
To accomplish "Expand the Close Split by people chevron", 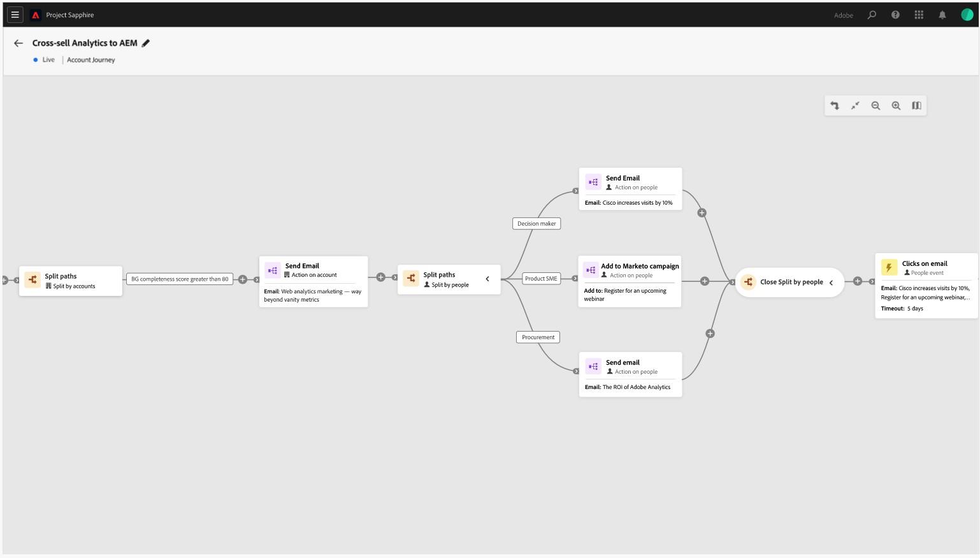I will pyautogui.click(x=831, y=283).
